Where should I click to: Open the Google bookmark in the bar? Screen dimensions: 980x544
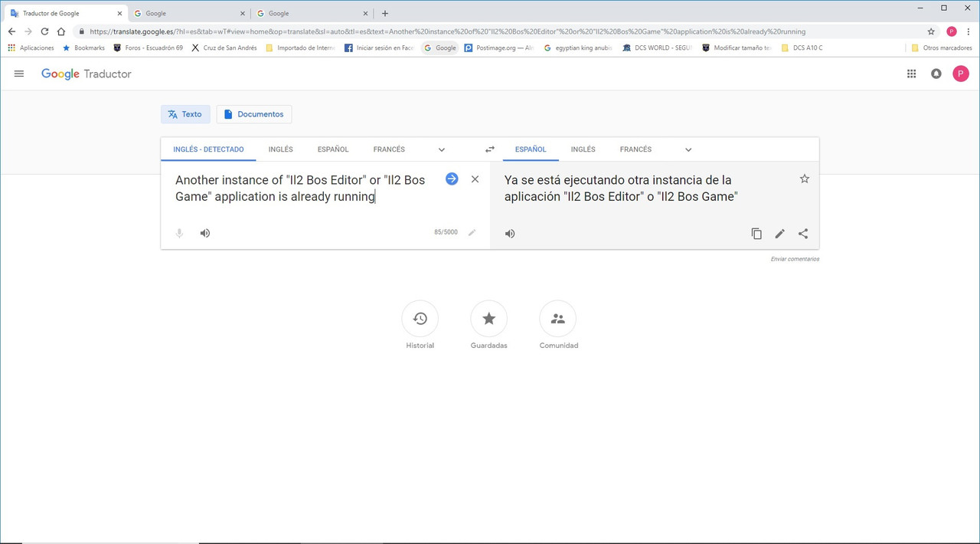[x=440, y=48]
